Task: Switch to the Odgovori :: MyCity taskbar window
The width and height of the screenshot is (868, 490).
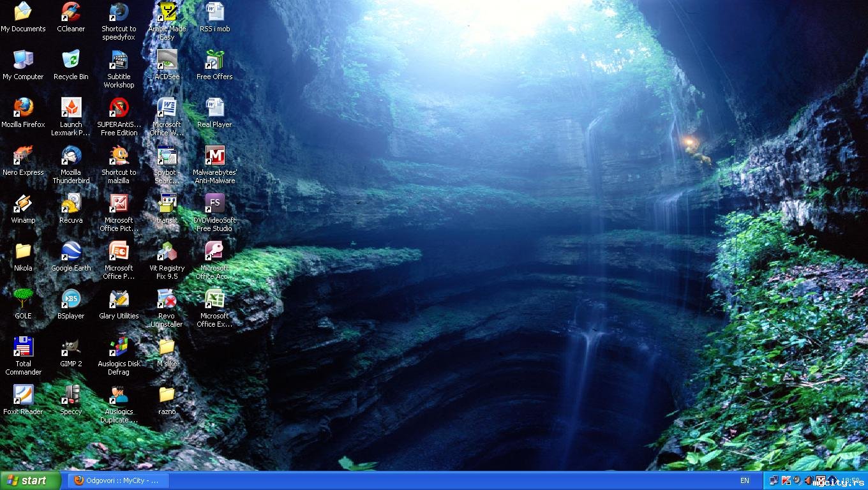Action: point(119,480)
